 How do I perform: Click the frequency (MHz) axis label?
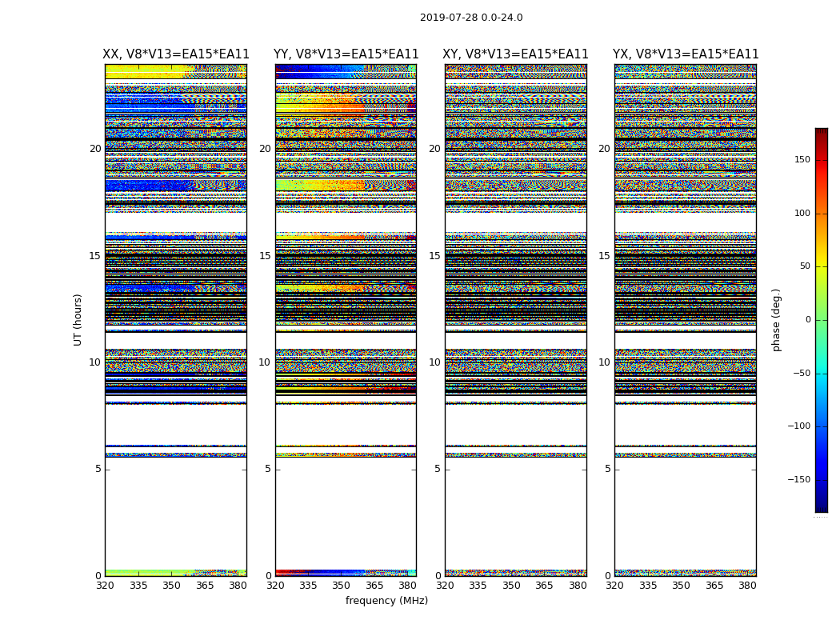click(x=386, y=600)
